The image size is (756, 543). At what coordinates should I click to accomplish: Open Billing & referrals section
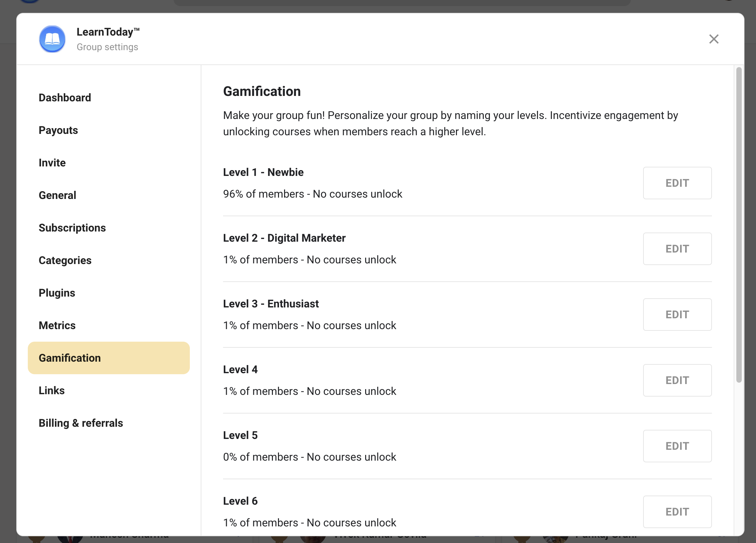(81, 423)
